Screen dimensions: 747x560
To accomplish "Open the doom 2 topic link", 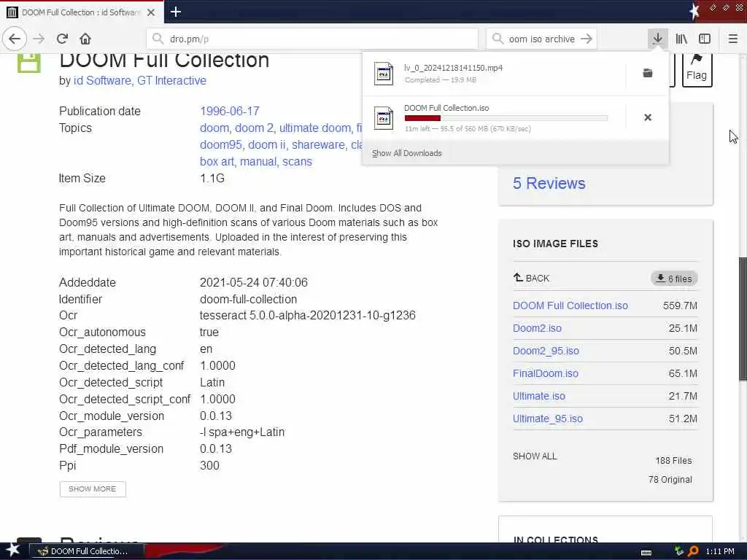I will click(254, 128).
